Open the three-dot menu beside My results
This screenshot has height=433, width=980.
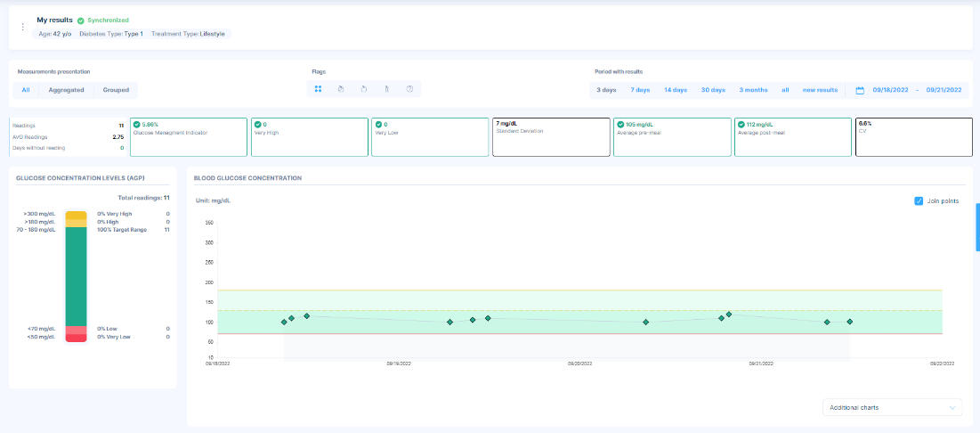[23, 27]
